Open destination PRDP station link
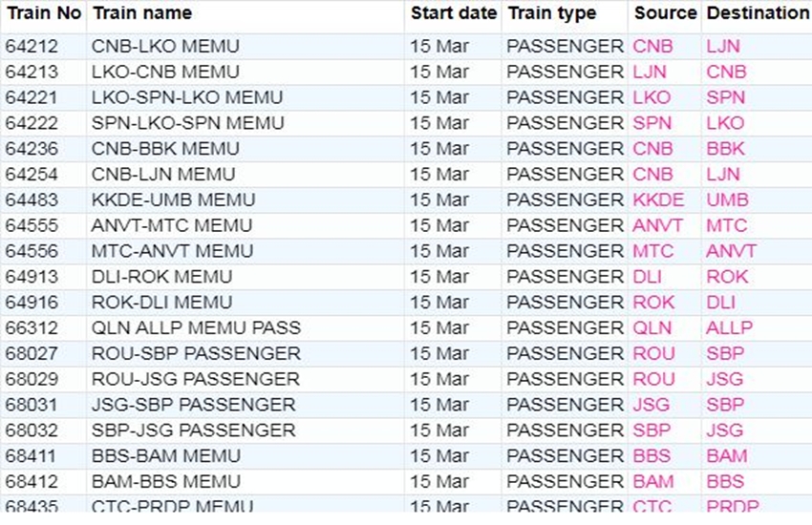Viewport: 812px width, 525px height. point(733,507)
